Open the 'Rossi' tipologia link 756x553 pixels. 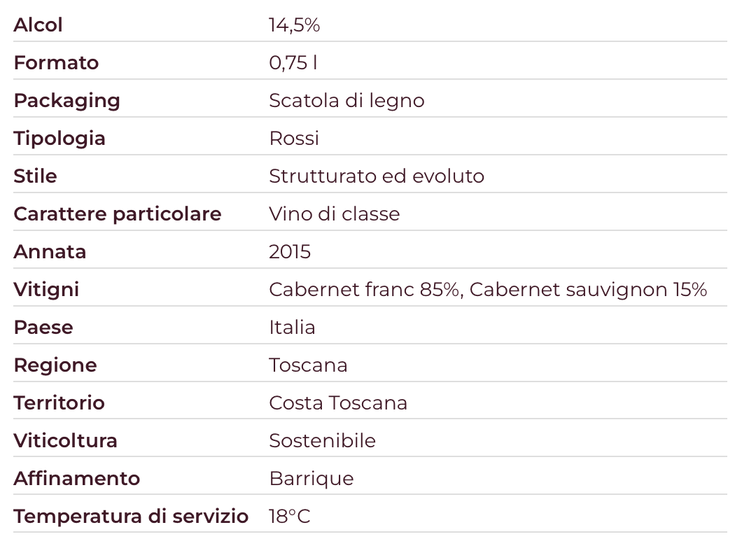coord(294,139)
